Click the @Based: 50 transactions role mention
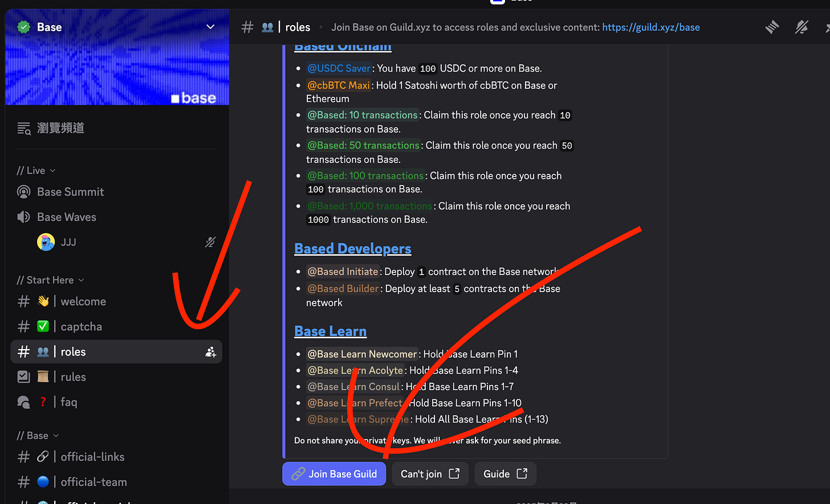Image resolution: width=830 pixels, height=504 pixels. tap(364, 145)
